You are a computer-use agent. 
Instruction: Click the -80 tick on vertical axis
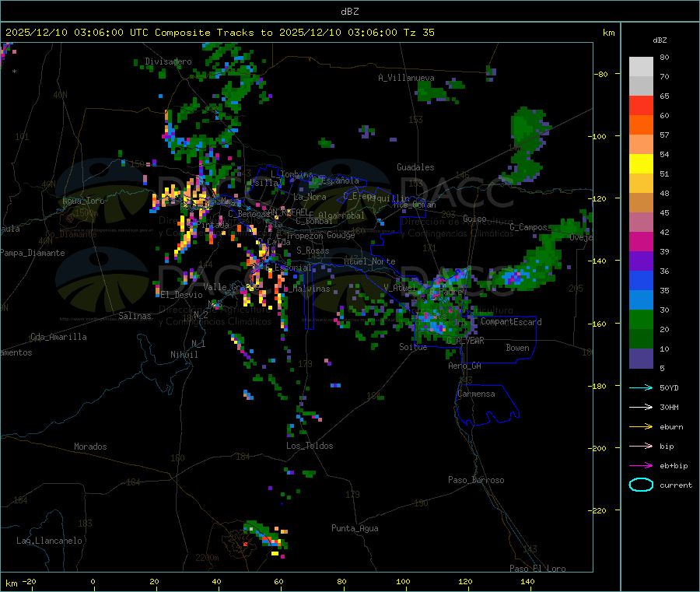click(601, 74)
